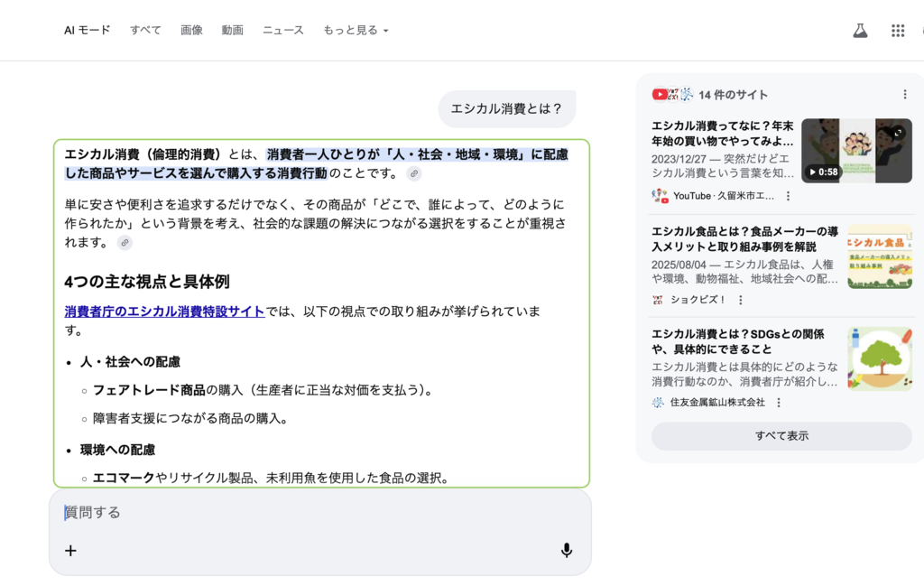Play the YouTube video thumbnail with 0:58 duration

tap(856, 151)
